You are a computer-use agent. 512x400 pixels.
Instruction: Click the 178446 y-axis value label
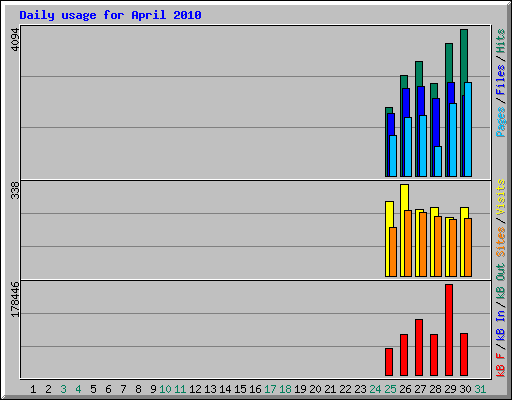tap(15, 299)
